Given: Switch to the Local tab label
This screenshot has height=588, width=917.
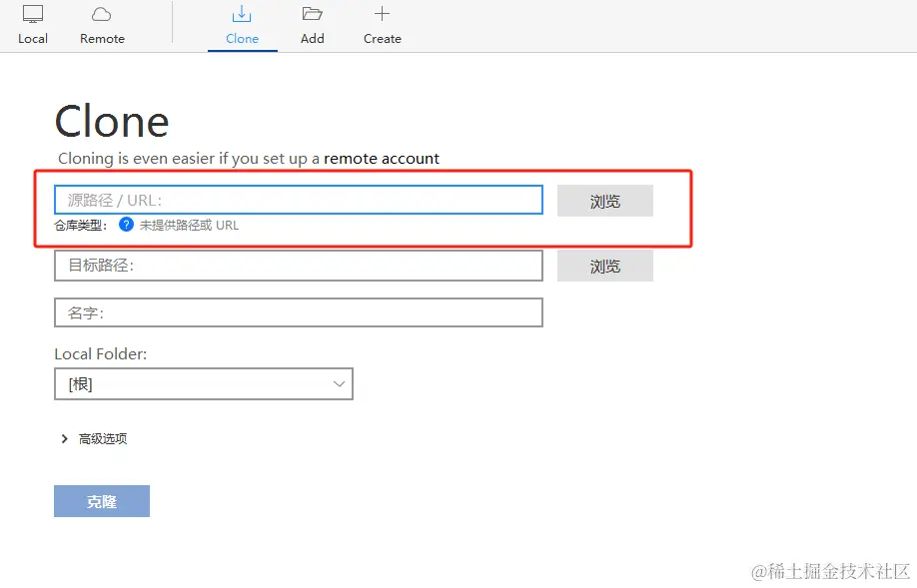Looking at the screenshot, I should click(x=33, y=39).
